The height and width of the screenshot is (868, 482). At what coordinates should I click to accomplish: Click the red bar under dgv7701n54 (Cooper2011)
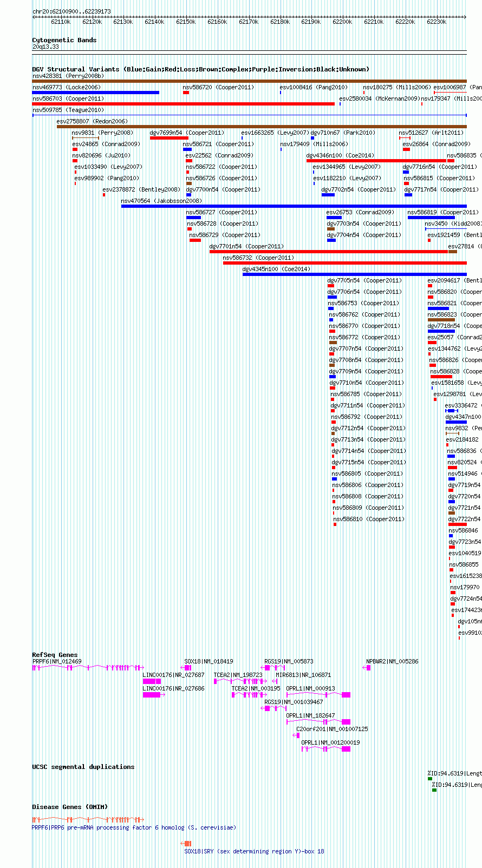(x=329, y=252)
